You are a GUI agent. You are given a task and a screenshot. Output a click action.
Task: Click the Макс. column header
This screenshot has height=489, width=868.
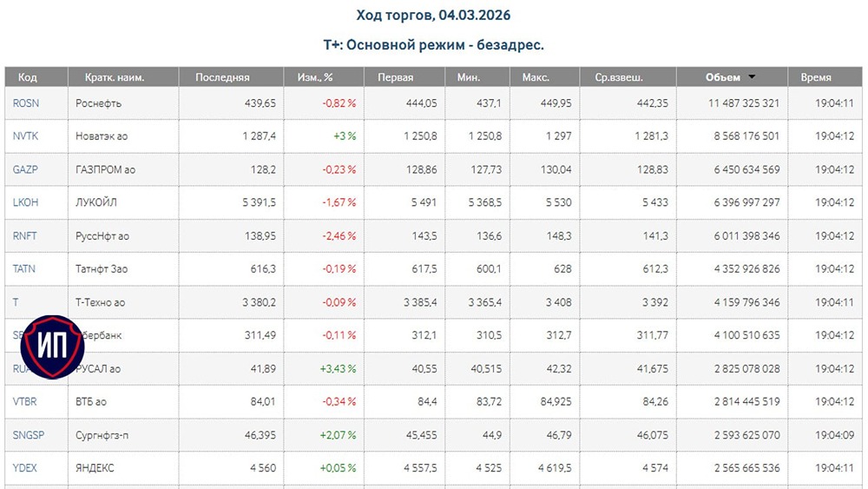click(536, 77)
